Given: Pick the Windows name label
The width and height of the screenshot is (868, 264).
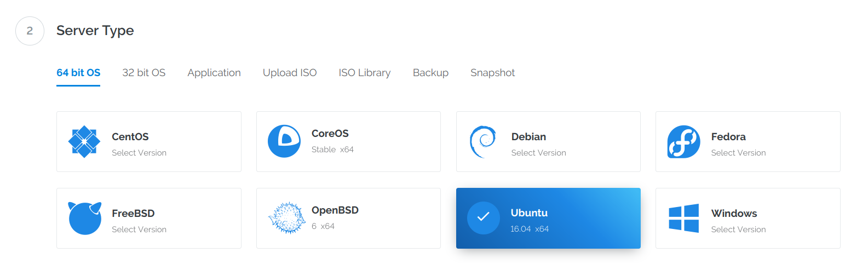Looking at the screenshot, I should pos(734,214).
